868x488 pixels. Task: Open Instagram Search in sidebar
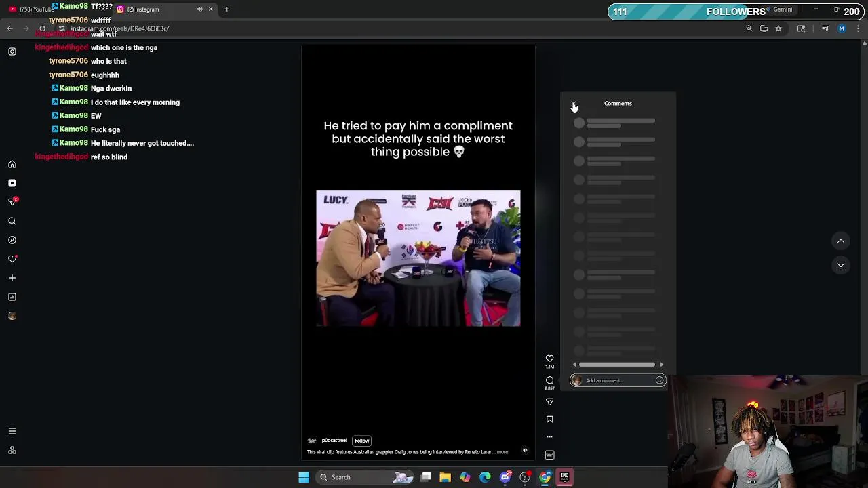click(x=12, y=221)
